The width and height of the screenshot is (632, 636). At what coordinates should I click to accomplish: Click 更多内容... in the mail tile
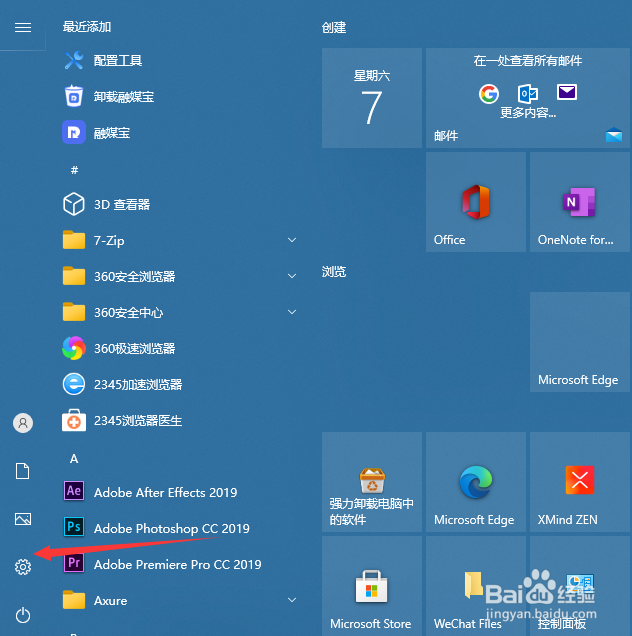point(528,112)
